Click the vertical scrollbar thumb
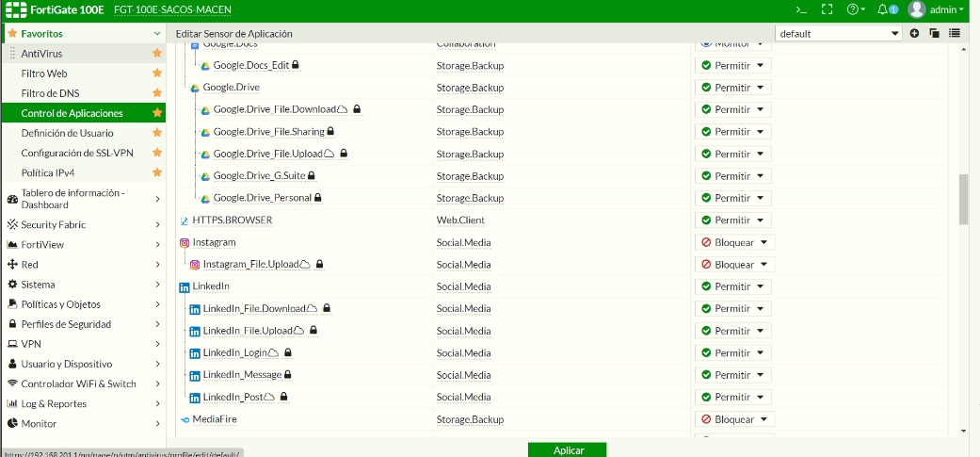980x457 pixels. [x=963, y=198]
